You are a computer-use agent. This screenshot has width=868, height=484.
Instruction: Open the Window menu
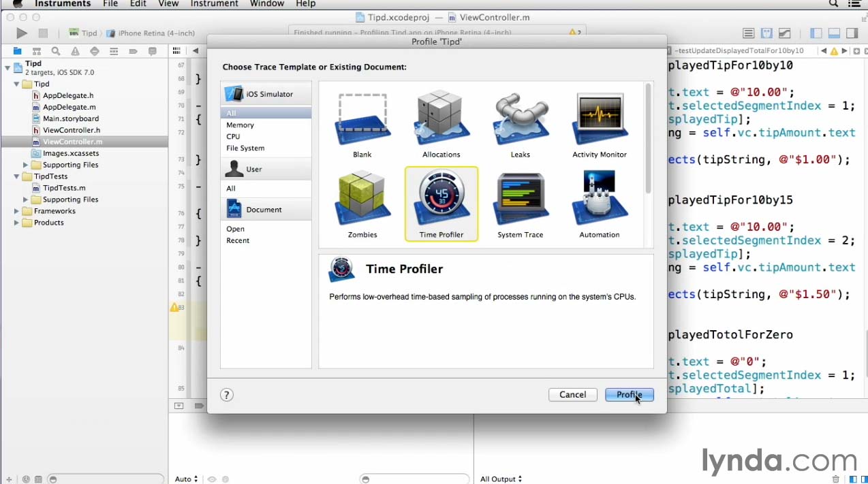267,4
